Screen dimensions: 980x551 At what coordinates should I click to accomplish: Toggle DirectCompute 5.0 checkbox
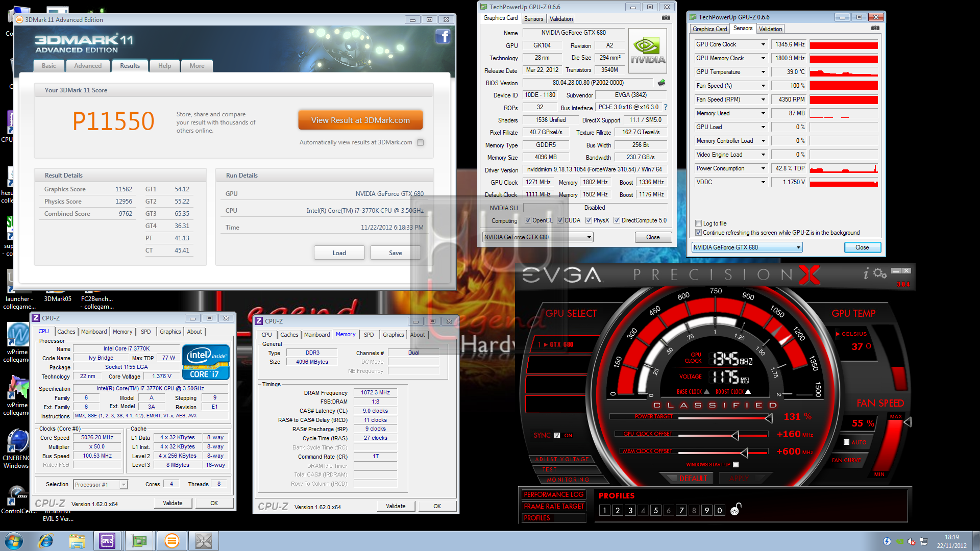pyautogui.click(x=617, y=220)
